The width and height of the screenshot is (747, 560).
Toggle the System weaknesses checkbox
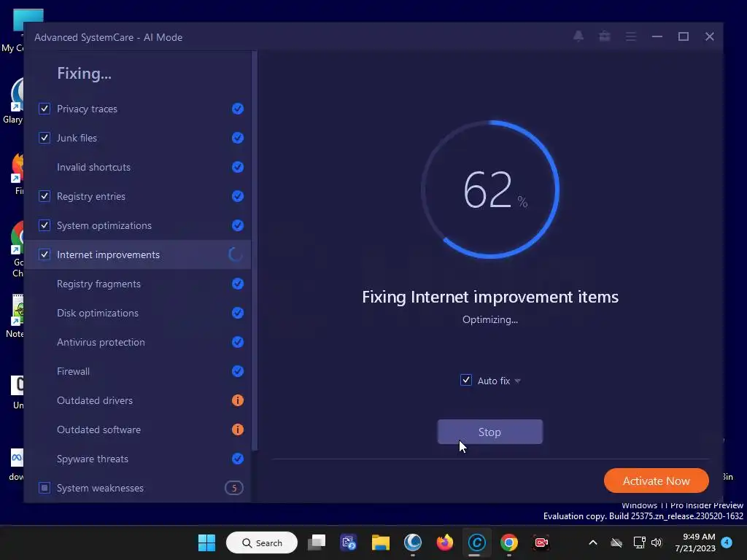coord(44,488)
